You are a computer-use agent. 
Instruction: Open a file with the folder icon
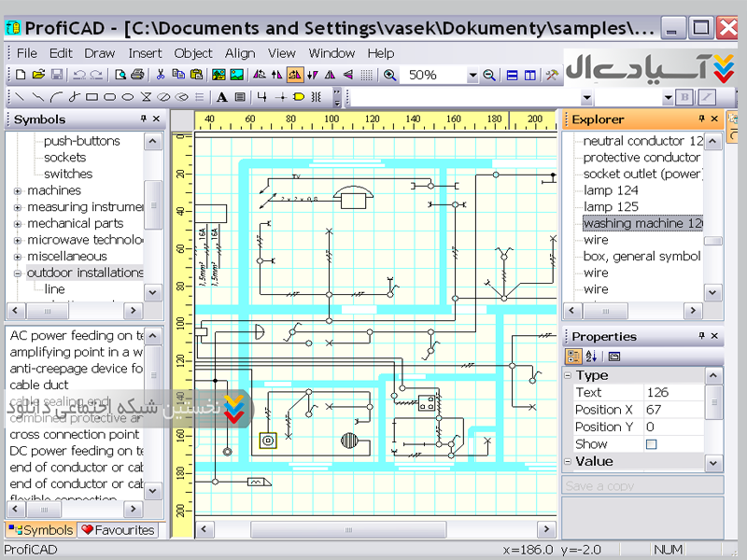(38, 75)
